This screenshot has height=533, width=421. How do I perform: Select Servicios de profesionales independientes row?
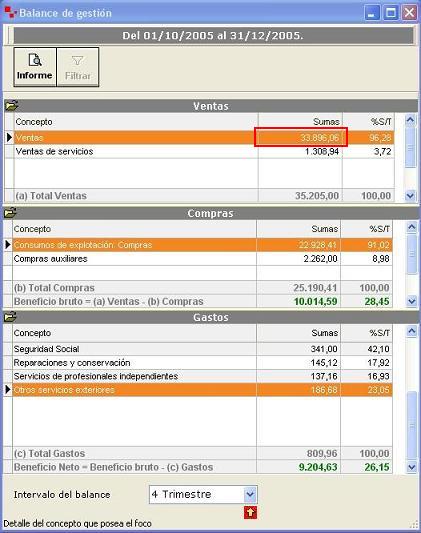pyautogui.click(x=203, y=376)
